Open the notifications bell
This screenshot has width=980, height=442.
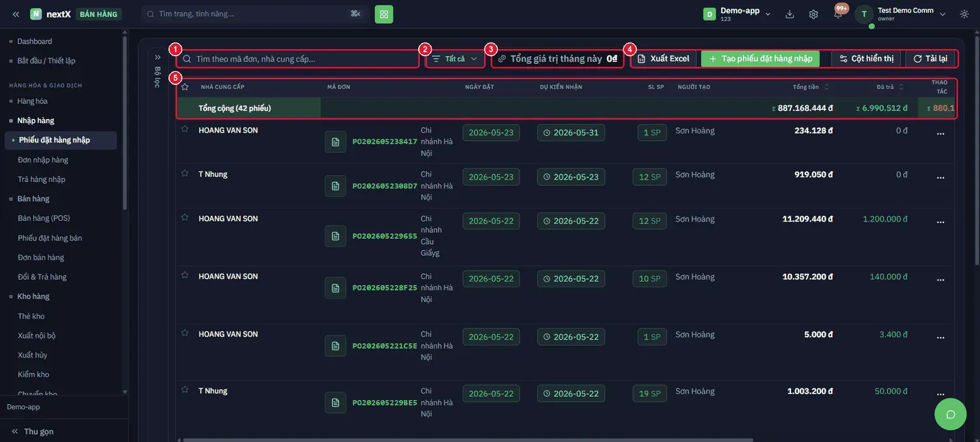click(838, 14)
